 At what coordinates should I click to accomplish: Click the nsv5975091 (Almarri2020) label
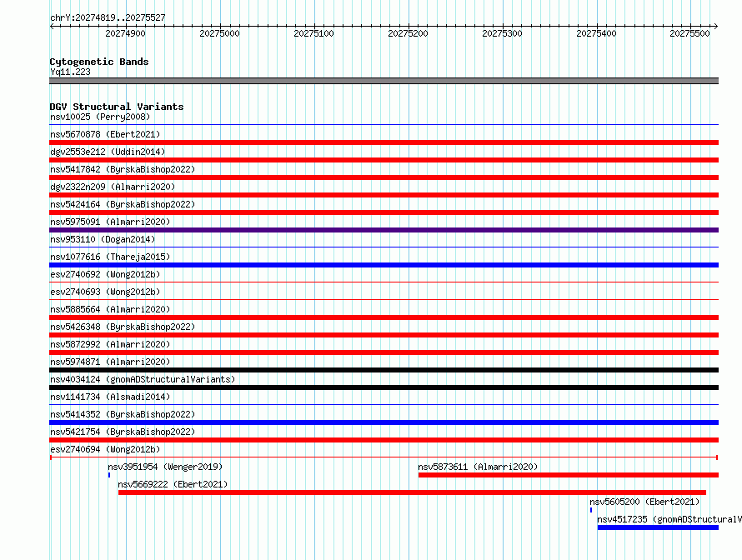pyautogui.click(x=110, y=222)
